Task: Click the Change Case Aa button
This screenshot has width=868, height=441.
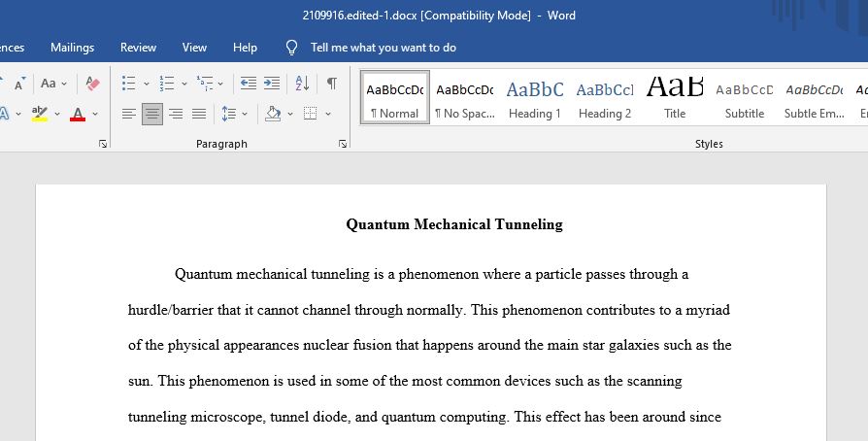Action: click(x=49, y=84)
